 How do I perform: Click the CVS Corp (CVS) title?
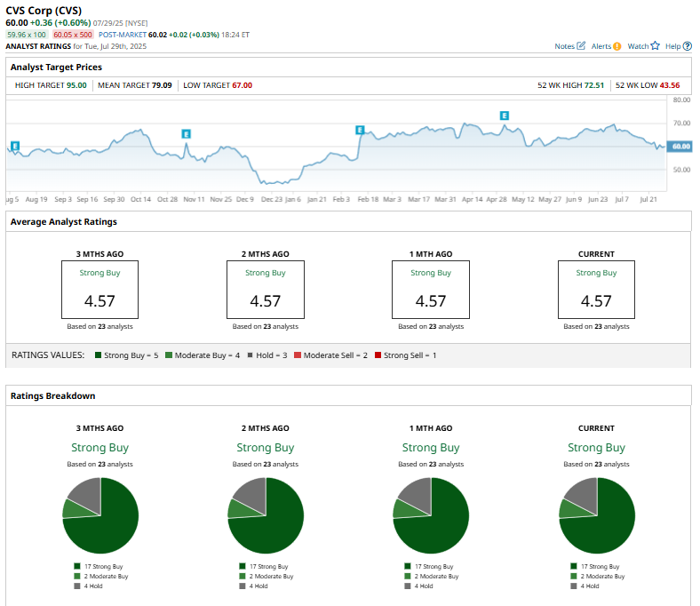click(x=44, y=11)
